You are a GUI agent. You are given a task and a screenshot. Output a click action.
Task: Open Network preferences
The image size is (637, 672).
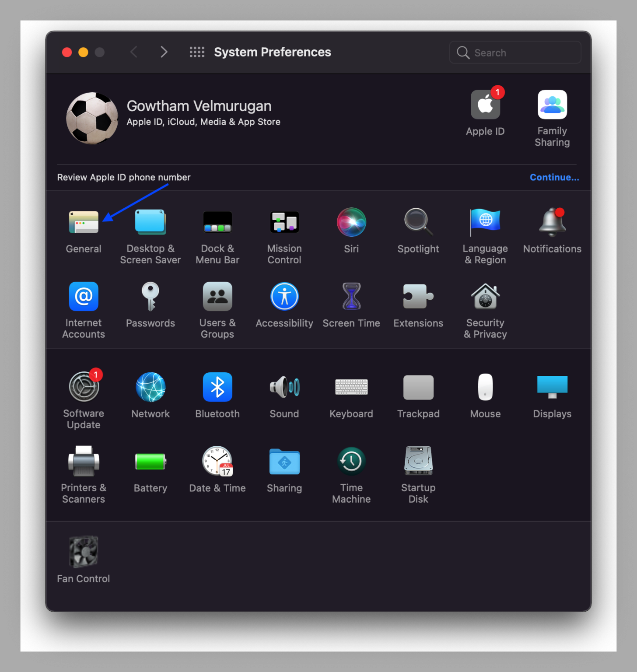(x=150, y=387)
